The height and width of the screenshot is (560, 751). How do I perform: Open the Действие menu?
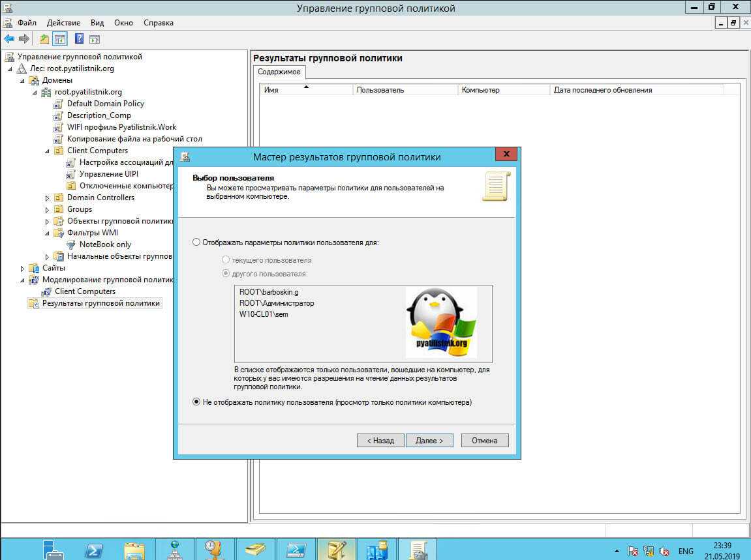pyautogui.click(x=63, y=23)
